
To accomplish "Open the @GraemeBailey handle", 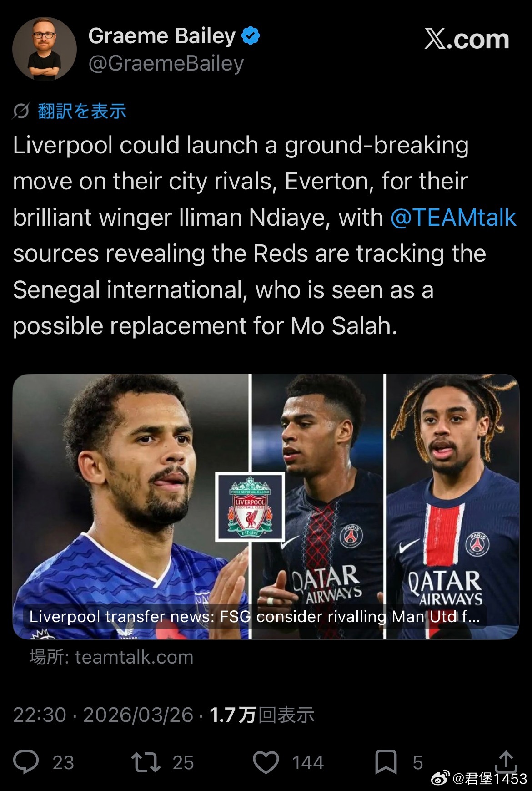I will 166,64.
